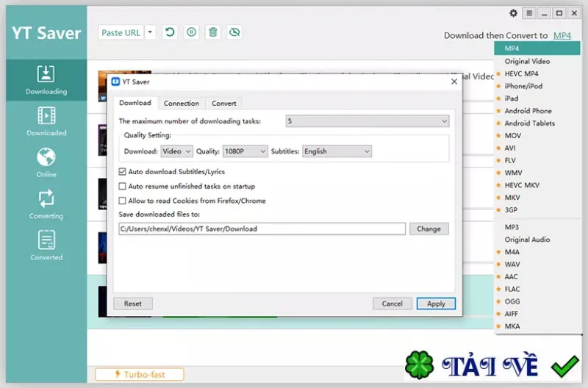Select Android Phone format option
This screenshot has height=388, width=588.
pyautogui.click(x=537, y=110)
